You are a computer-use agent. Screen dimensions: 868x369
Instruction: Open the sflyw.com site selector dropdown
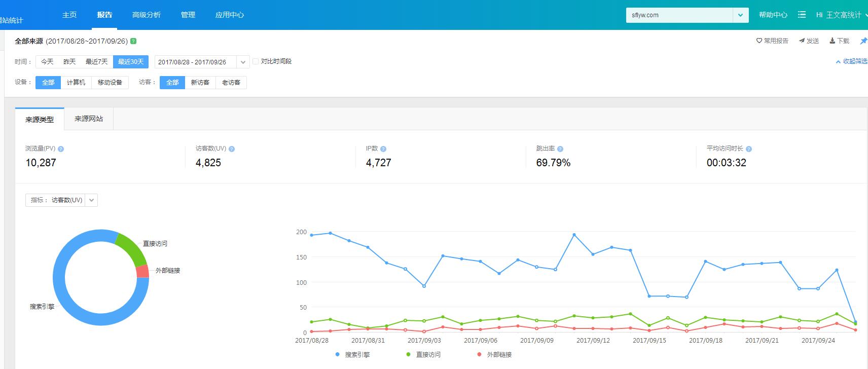740,15
